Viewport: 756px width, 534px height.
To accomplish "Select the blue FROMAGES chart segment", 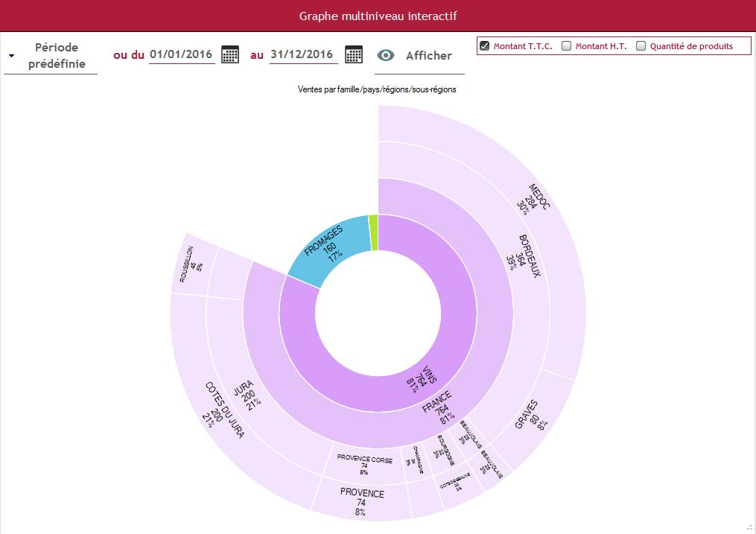I will click(325, 246).
